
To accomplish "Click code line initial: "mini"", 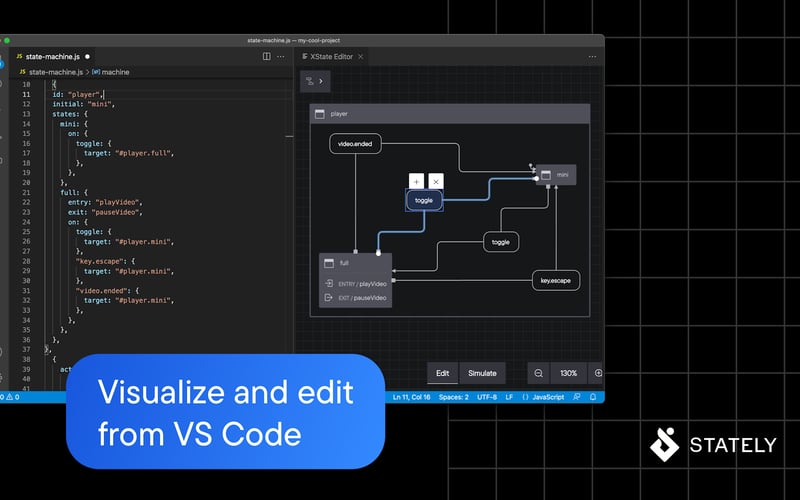I will tap(84, 104).
